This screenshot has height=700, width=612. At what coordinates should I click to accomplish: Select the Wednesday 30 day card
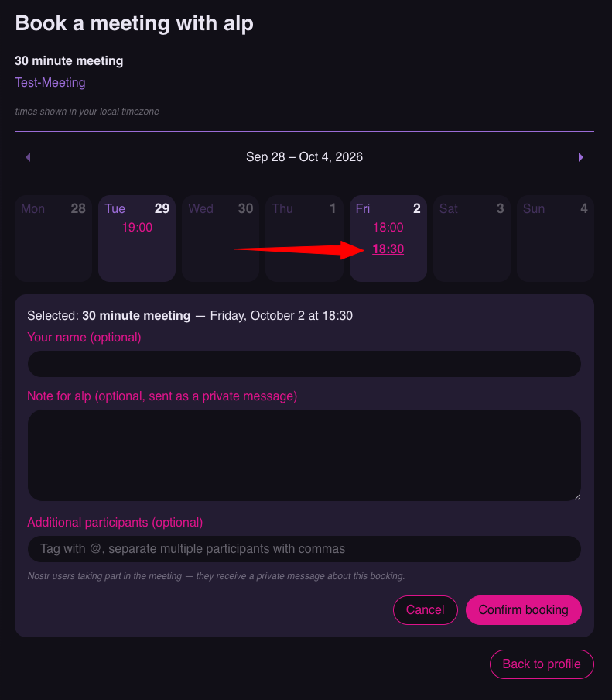pos(221,238)
